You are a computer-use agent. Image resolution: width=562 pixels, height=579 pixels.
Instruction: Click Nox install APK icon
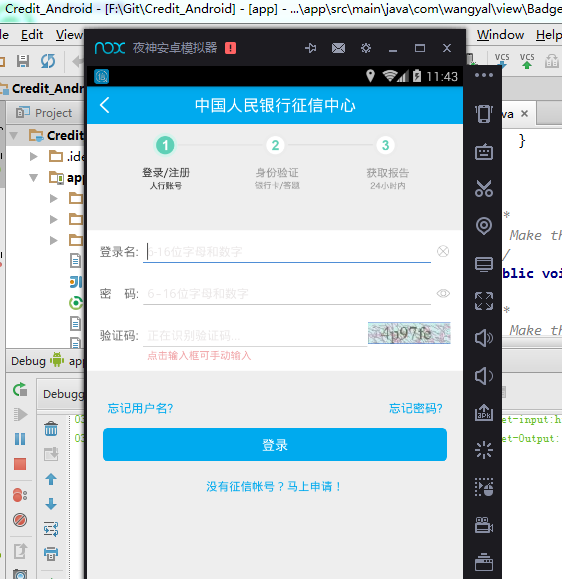pyautogui.click(x=484, y=412)
